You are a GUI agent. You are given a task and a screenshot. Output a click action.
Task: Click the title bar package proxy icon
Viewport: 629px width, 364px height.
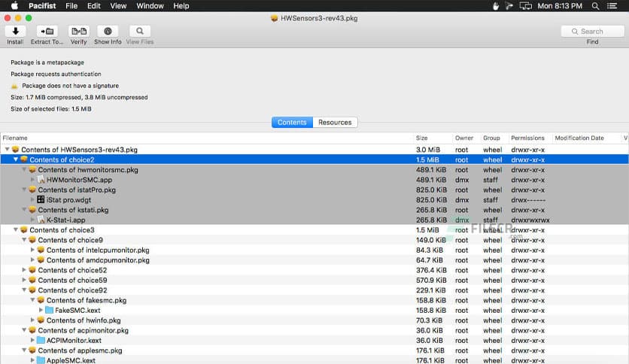[x=275, y=19]
